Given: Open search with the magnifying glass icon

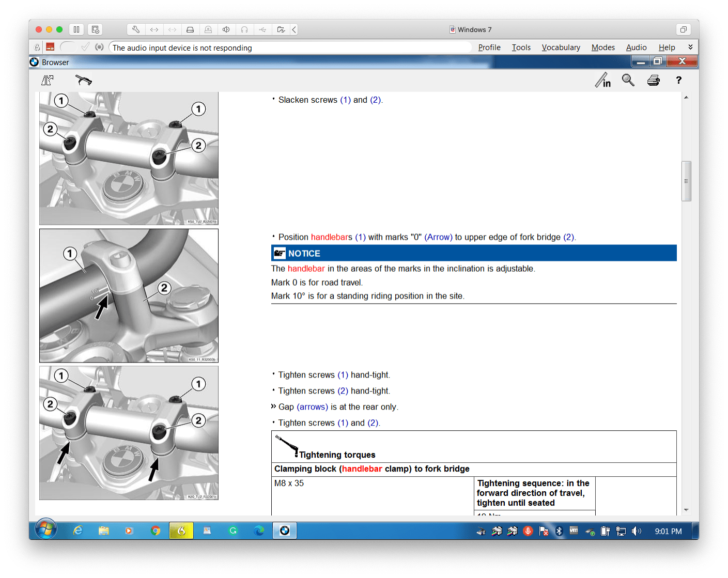Looking at the screenshot, I should tap(628, 80).
